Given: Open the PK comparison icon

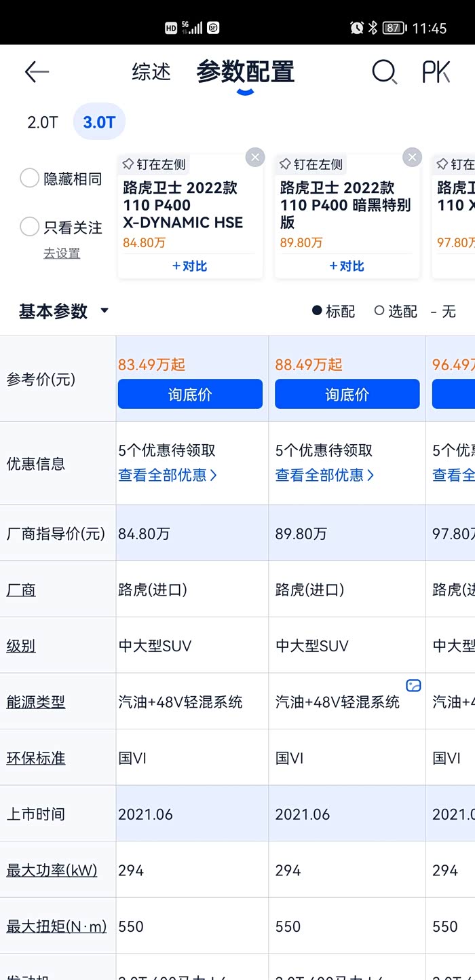Looking at the screenshot, I should point(436,71).
